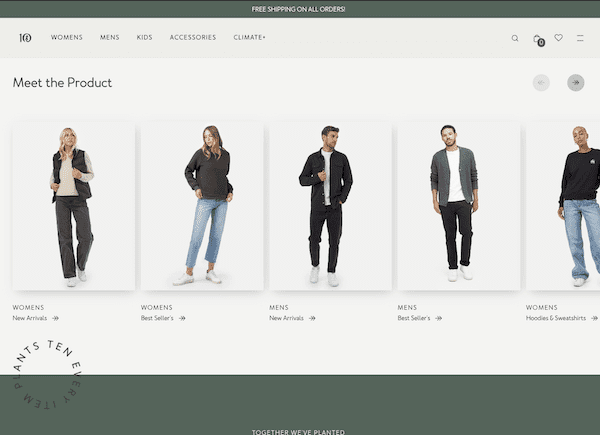Select the man in grey cardigan image
Screen dimensions: 600x435
click(x=458, y=206)
